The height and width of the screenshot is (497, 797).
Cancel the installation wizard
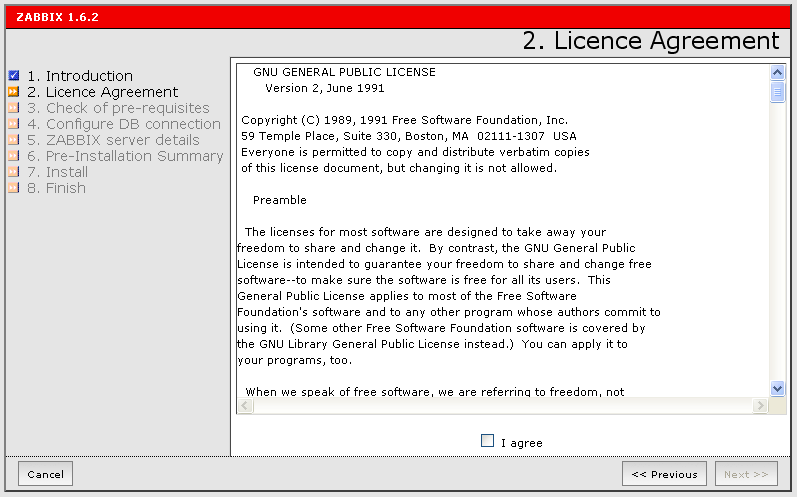click(x=45, y=474)
